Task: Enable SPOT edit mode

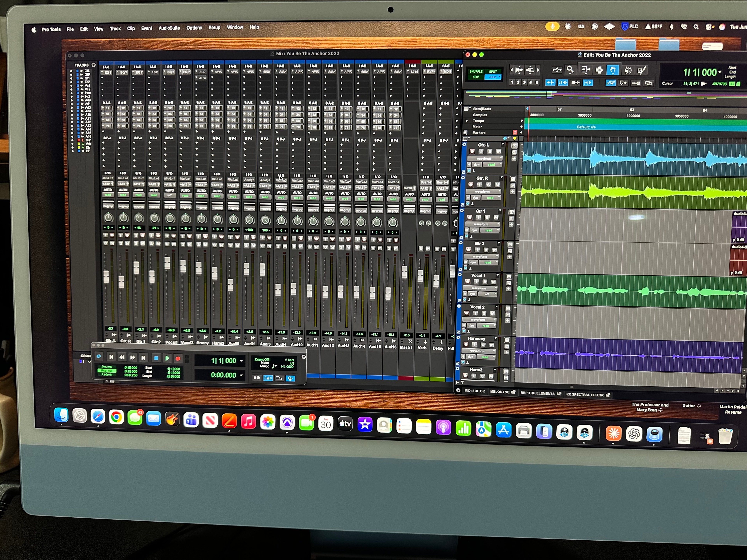Action: 493,72
